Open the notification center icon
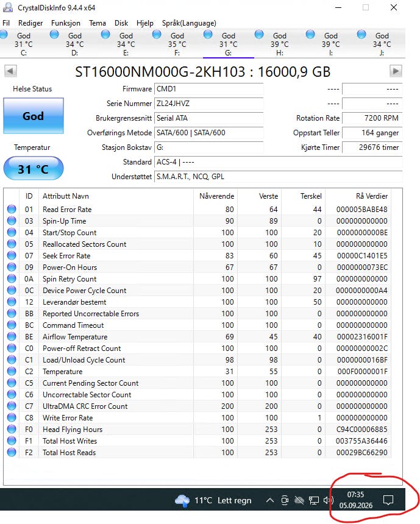The image size is (420, 524). click(388, 500)
